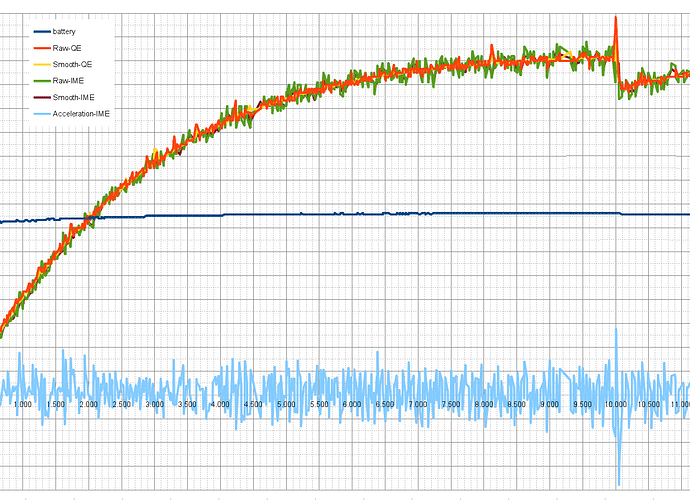Click the yellow Smooth-QE legend line
Viewport: 690px width, 500px height.
[42, 64]
